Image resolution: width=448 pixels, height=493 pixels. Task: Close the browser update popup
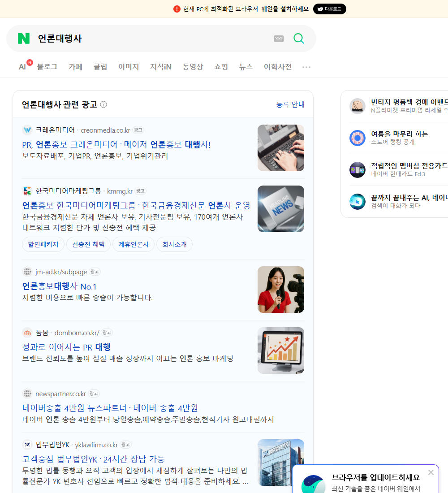(431, 472)
